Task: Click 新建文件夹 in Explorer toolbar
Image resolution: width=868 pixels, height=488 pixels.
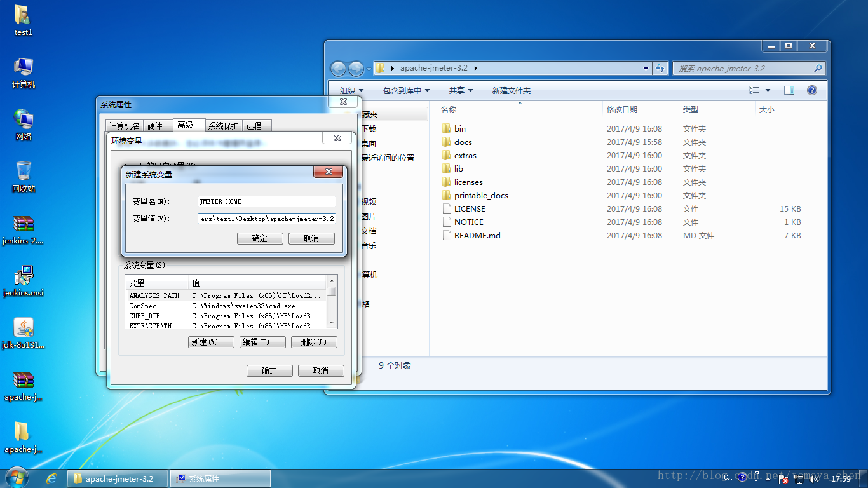Action: click(511, 90)
